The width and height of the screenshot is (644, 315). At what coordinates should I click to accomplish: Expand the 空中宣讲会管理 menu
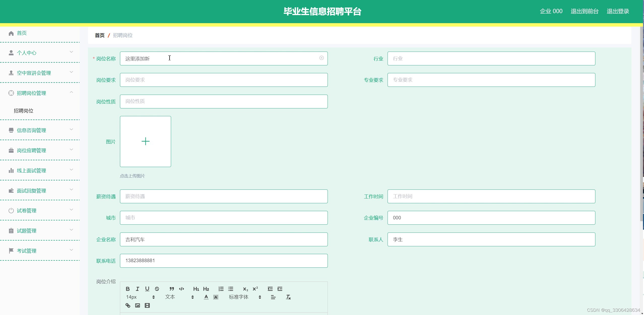tap(40, 73)
